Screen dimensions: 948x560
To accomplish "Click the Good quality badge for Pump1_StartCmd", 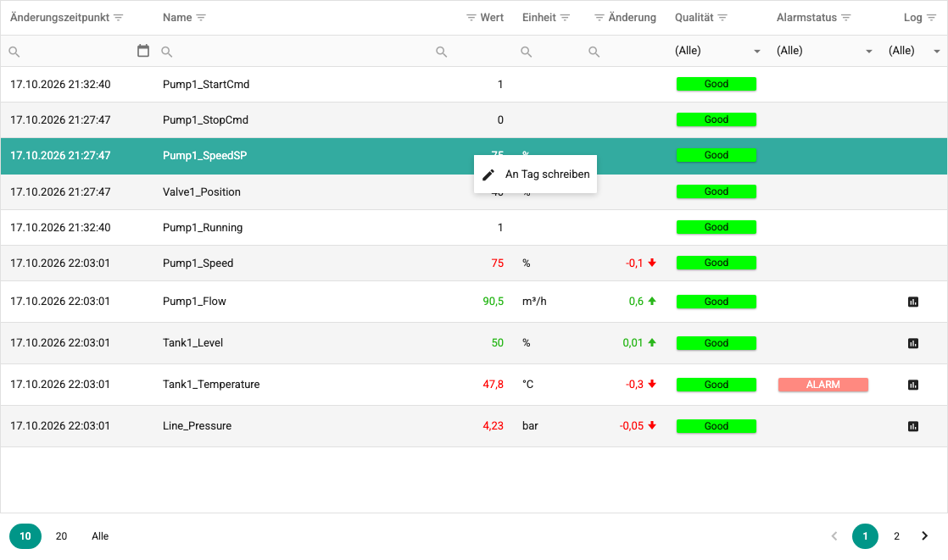I will pos(717,84).
